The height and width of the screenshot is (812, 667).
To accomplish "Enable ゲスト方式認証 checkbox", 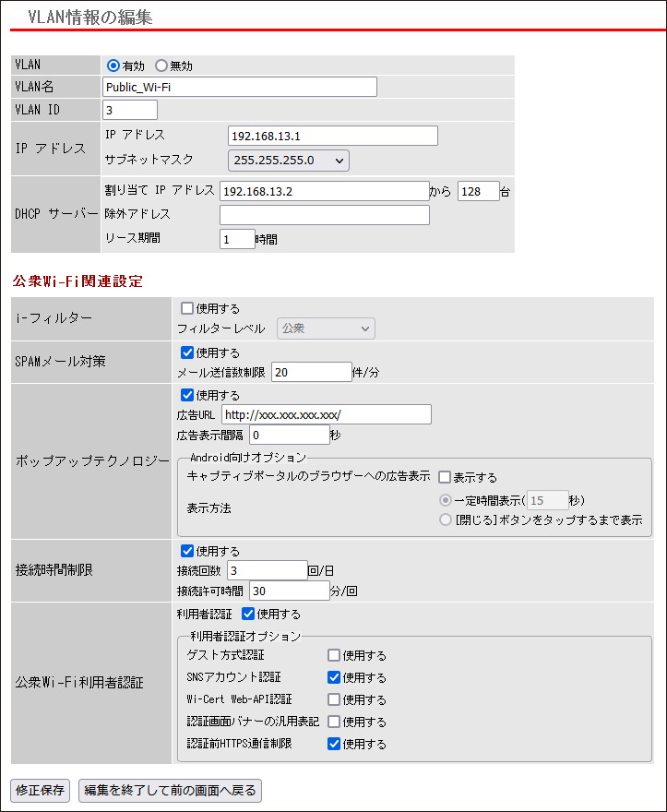I will [334, 656].
